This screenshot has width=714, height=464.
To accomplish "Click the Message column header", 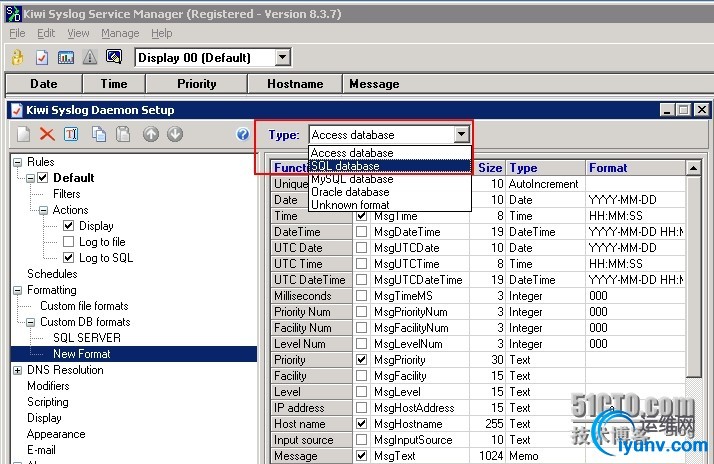I will coord(528,84).
